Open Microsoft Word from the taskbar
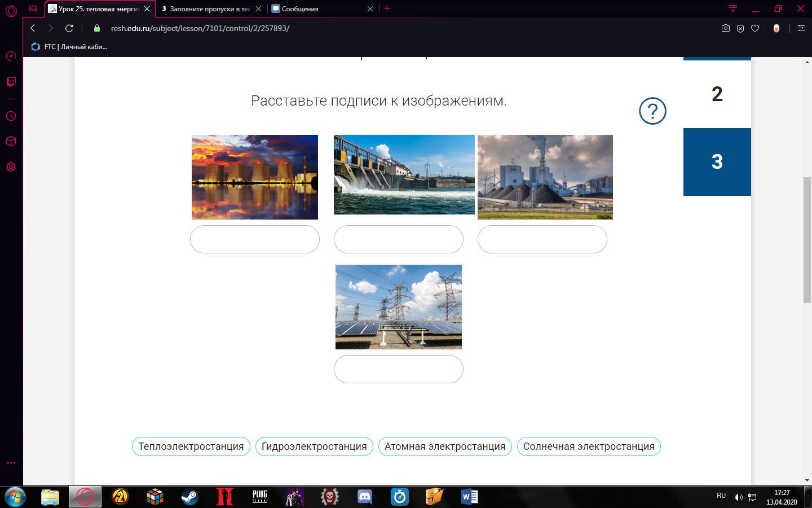812x508 pixels. 470,497
